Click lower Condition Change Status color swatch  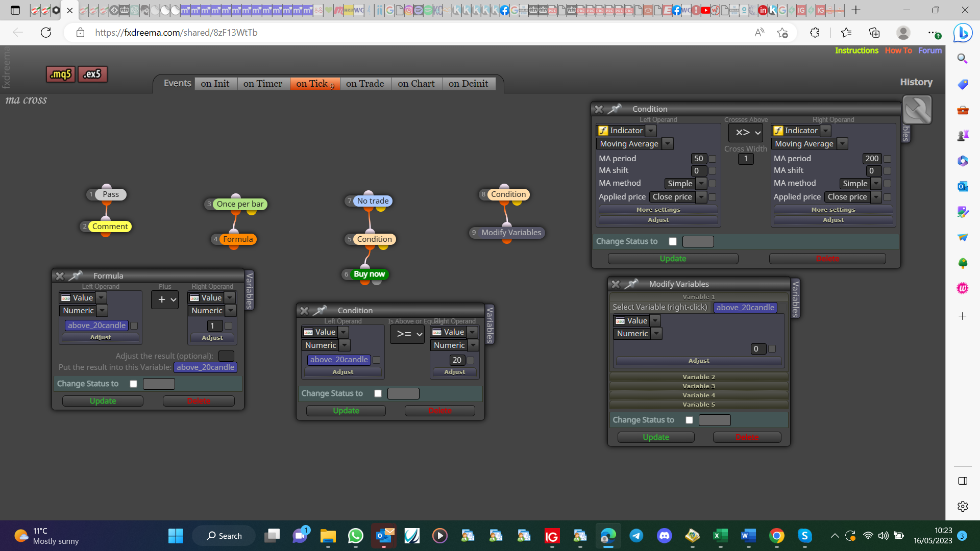(403, 394)
